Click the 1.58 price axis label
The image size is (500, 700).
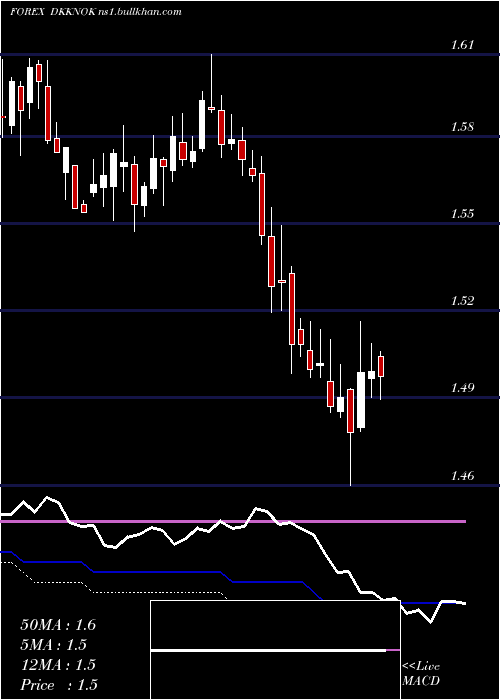coord(462,127)
